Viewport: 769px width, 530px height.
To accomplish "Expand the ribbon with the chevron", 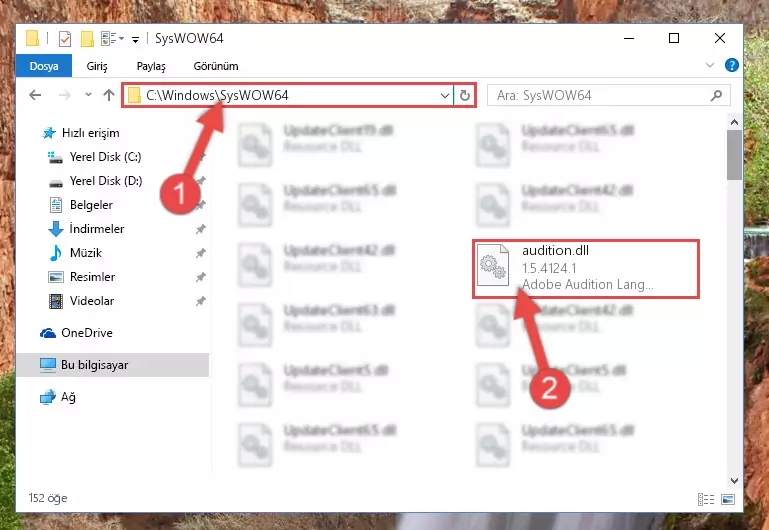I will 710,65.
